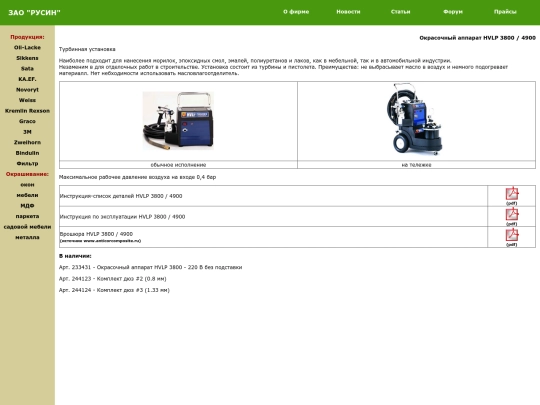
Task: Open мебели painting section link
Action: click(x=27, y=195)
